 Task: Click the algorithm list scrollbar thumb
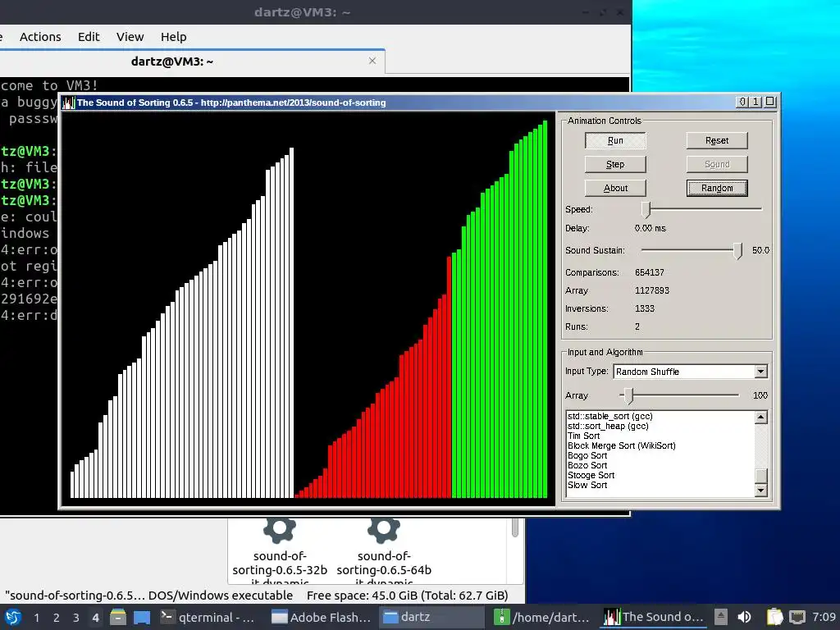(760, 476)
